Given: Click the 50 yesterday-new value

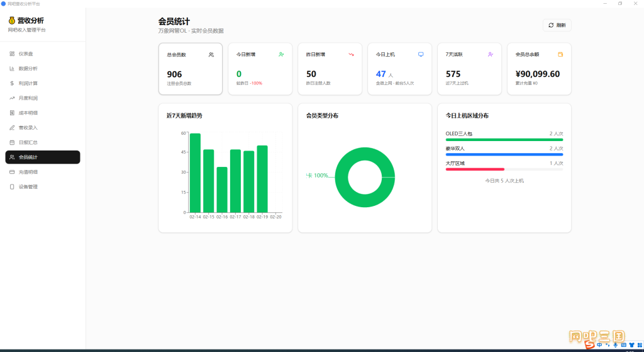Looking at the screenshot, I should (311, 74).
